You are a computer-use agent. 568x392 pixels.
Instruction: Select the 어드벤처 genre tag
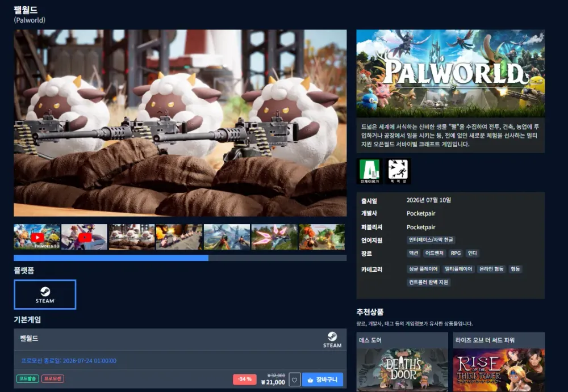435,253
